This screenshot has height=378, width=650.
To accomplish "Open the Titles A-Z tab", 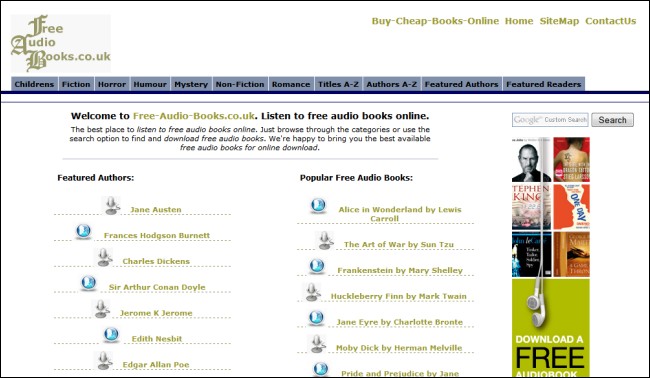I will [338, 84].
